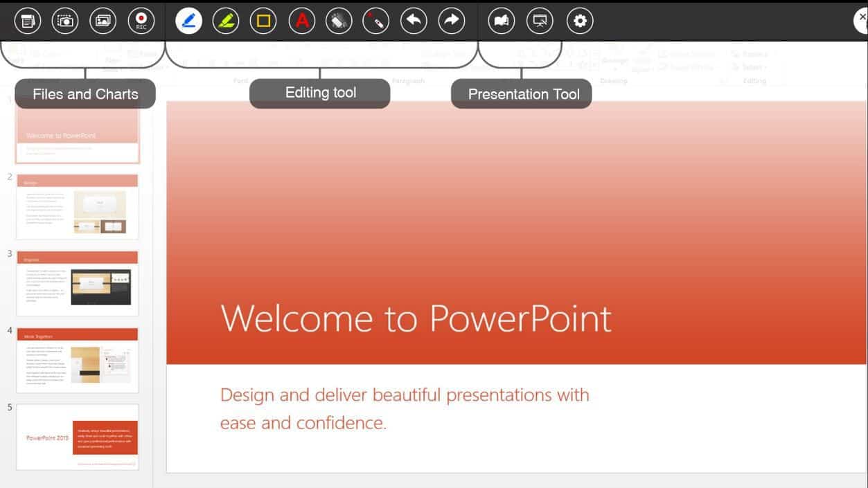Screen dimensions: 868x488
Task: Open the PowerPoint 2013 slide 5 thumbnail
Action: (x=77, y=436)
